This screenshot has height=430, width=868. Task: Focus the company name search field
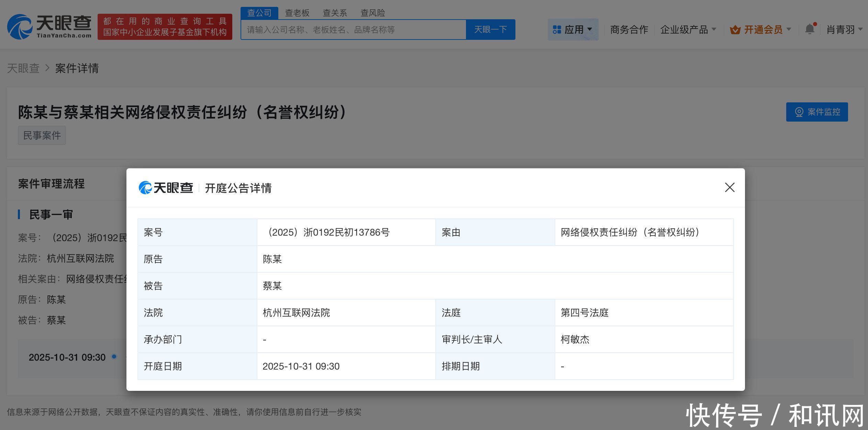pyautogui.click(x=353, y=30)
